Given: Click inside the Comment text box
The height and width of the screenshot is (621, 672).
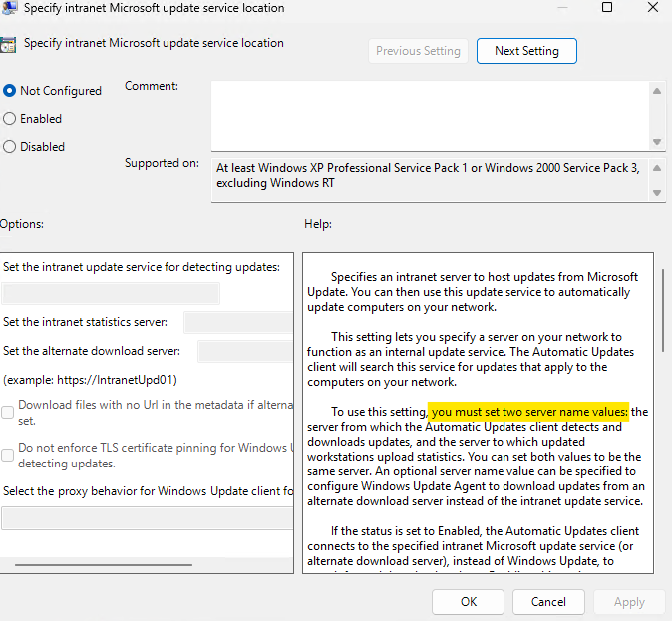Looking at the screenshot, I should coord(430,115).
